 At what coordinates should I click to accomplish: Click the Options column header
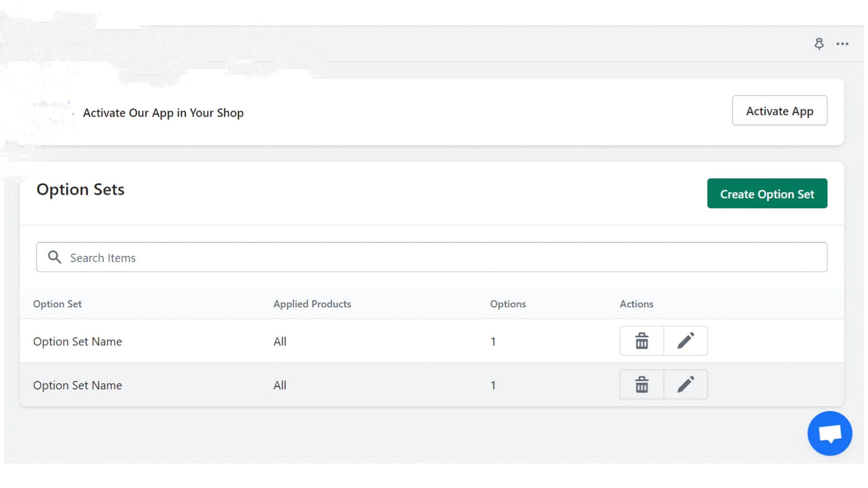tap(508, 304)
